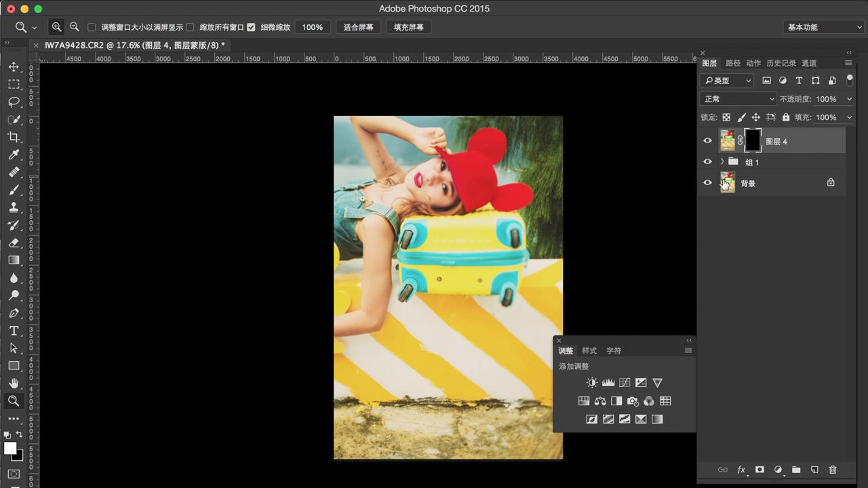Screen dimensions: 868x488
Task: Select the History Brush tool
Action: (x=14, y=225)
